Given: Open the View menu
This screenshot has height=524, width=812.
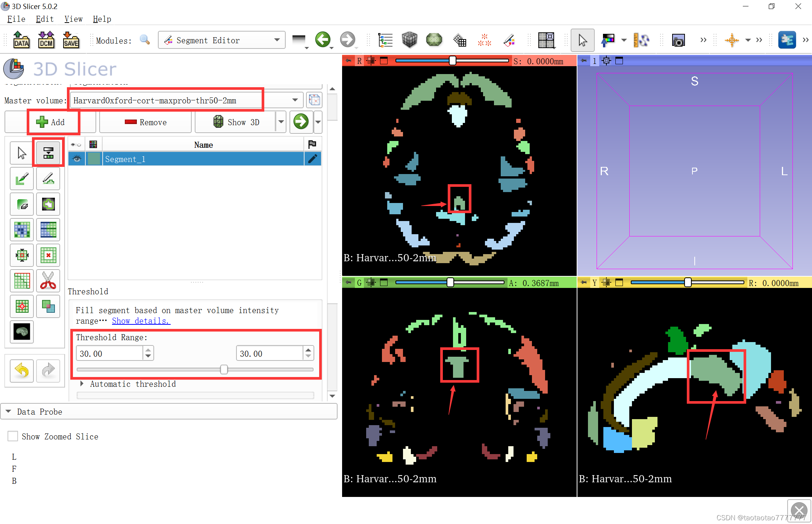Looking at the screenshot, I should (x=73, y=19).
